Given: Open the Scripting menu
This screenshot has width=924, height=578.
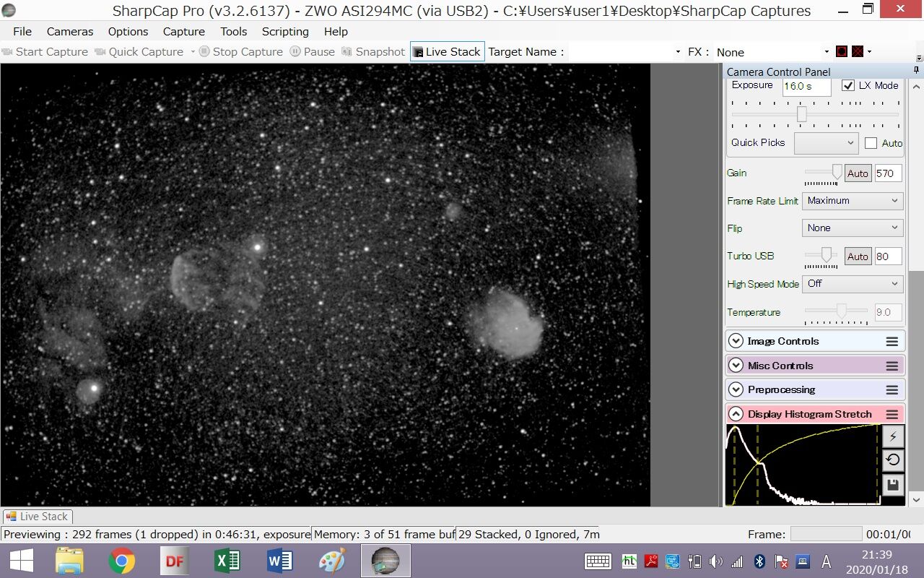Looking at the screenshot, I should [x=285, y=31].
